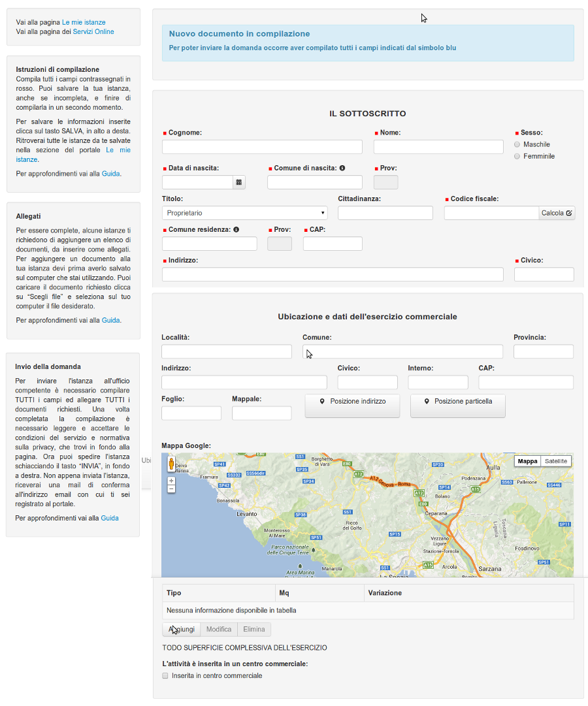Click the info icon next to Comune di nascita
Image resolution: width=588 pixels, height=706 pixels.
pyautogui.click(x=342, y=168)
